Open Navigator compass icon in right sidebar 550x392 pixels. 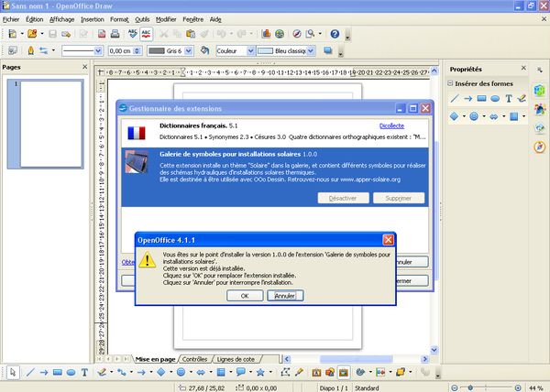(x=540, y=147)
